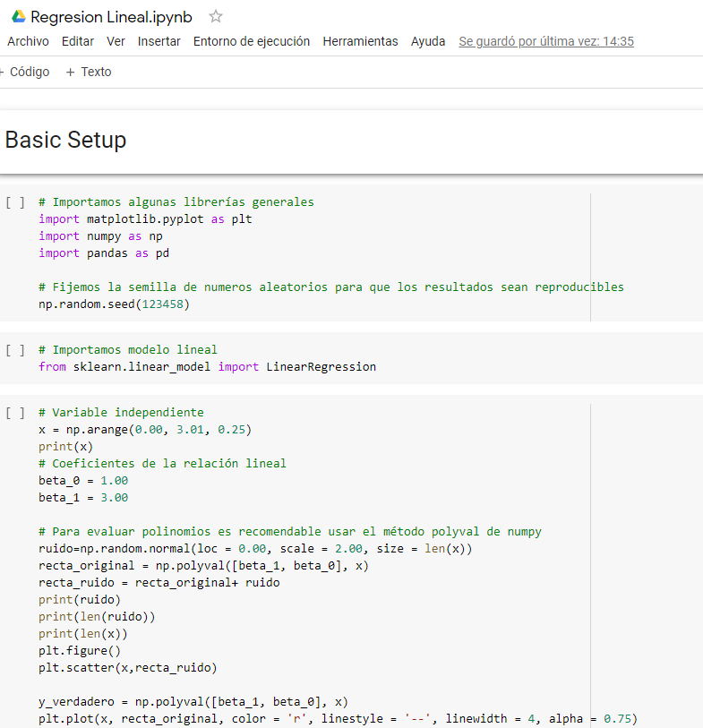This screenshot has width=703, height=728.
Task: Click the from sklearn.linear_model import line
Action: pos(207,367)
